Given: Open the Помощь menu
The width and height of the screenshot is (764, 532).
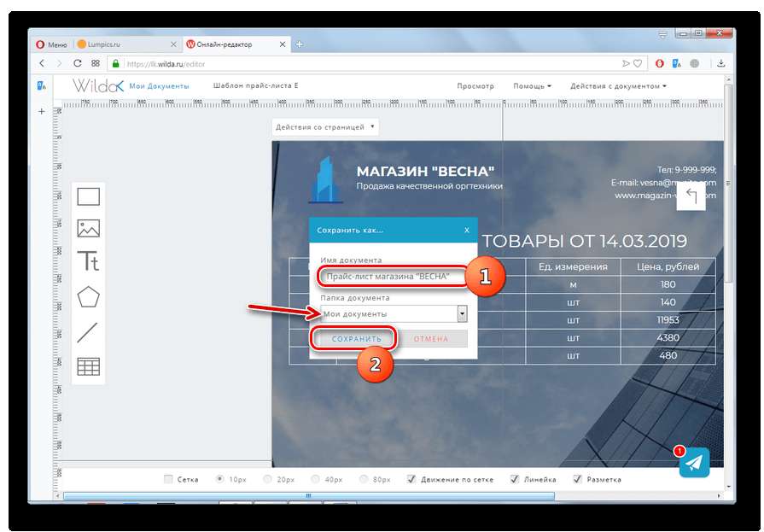Looking at the screenshot, I should point(532,86).
